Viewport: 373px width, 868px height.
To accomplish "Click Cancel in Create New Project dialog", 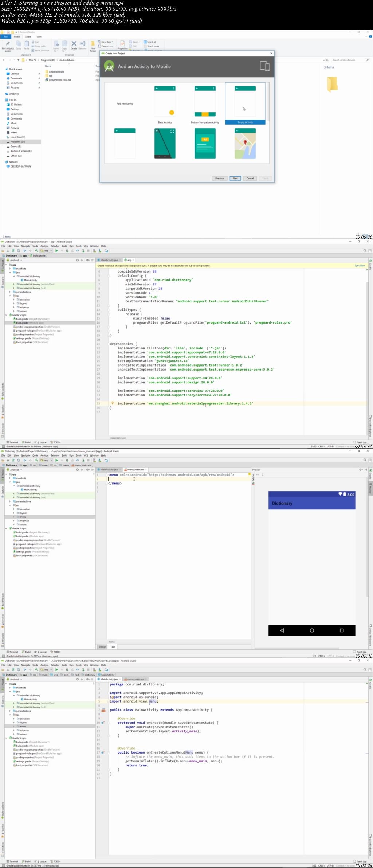I will pyautogui.click(x=250, y=178).
